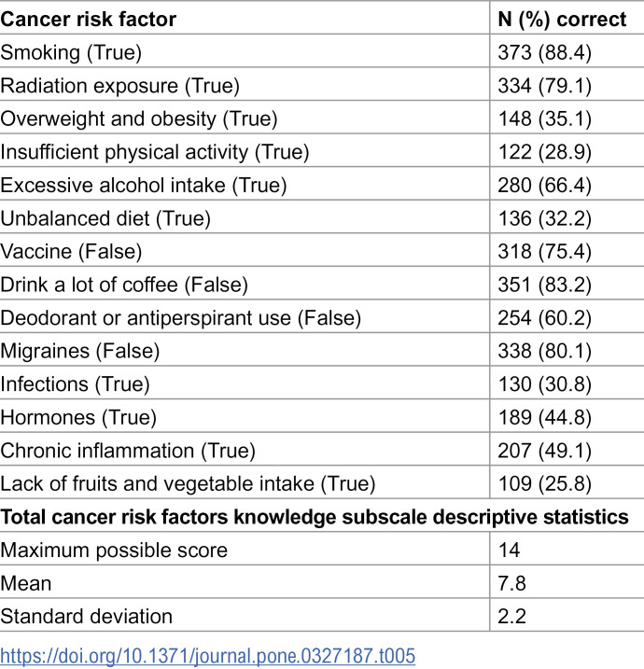
Task: Select the Insufficient physical activity (True) row
Action: [322, 152]
